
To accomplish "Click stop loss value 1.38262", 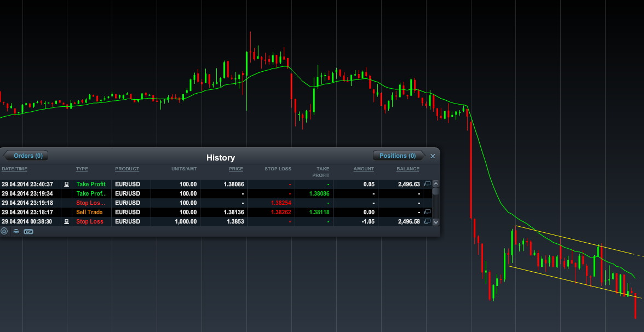I will click(281, 212).
